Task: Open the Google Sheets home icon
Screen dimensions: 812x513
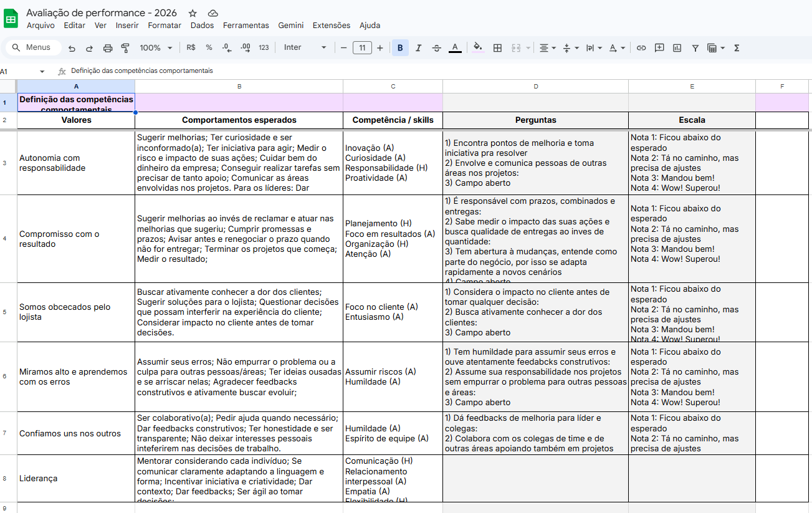Action: point(11,19)
